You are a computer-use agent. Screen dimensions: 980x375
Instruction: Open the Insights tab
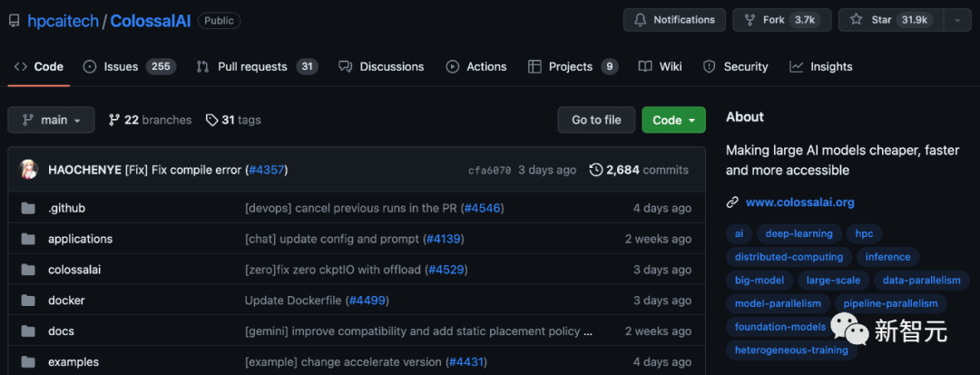(x=820, y=66)
